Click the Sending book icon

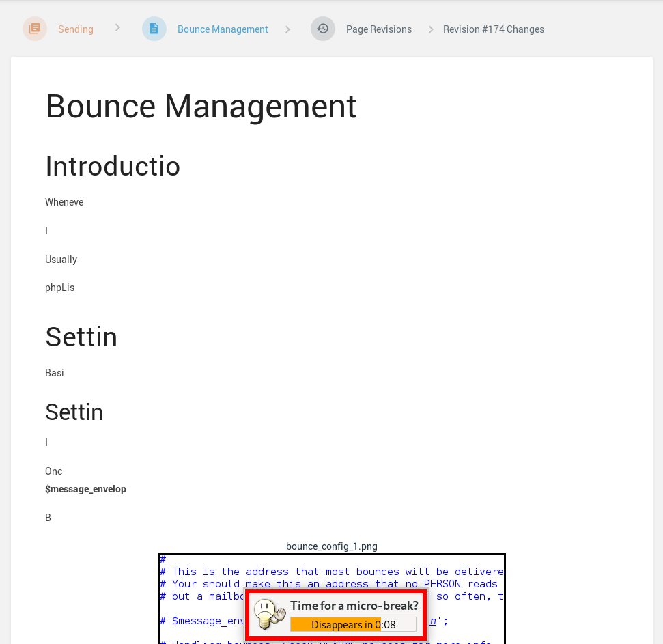coord(35,29)
